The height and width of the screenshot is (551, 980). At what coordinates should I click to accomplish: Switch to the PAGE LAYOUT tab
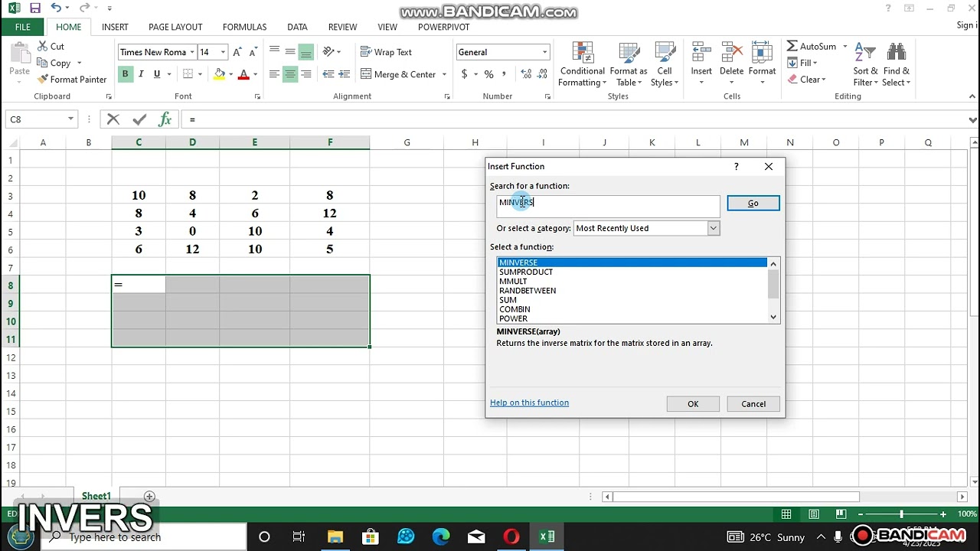pyautogui.click(x=175, y=27)
